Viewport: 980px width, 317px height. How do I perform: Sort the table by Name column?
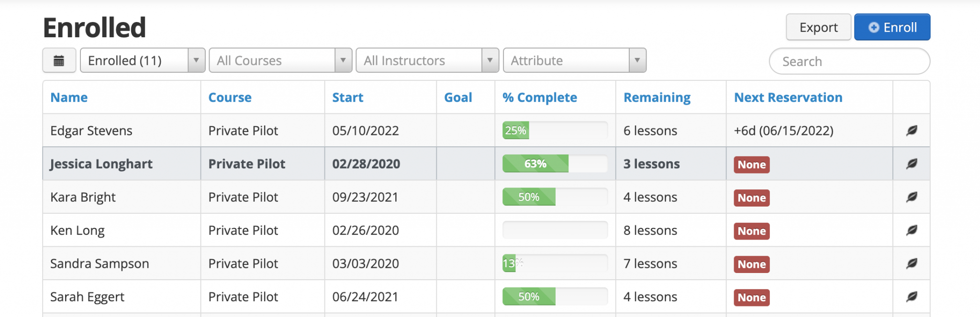coord(69,98)
